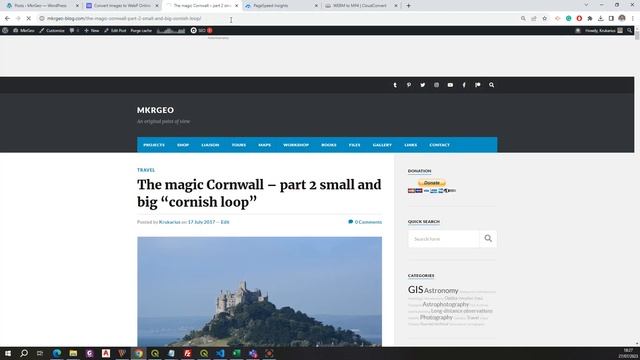Close the PageSpeed Insights tab
Screen dimensions: 640x360
316,6
